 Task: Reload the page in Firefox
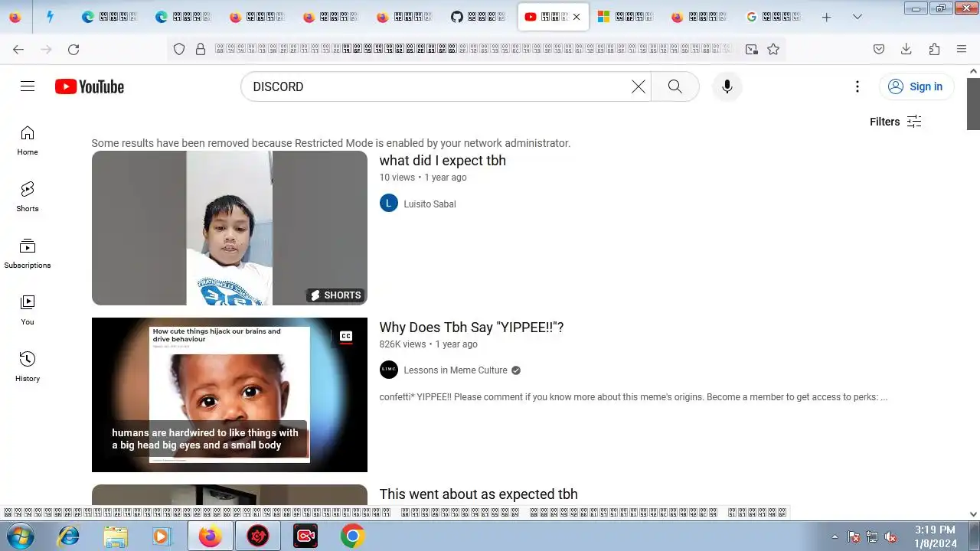tap(73, 49)
